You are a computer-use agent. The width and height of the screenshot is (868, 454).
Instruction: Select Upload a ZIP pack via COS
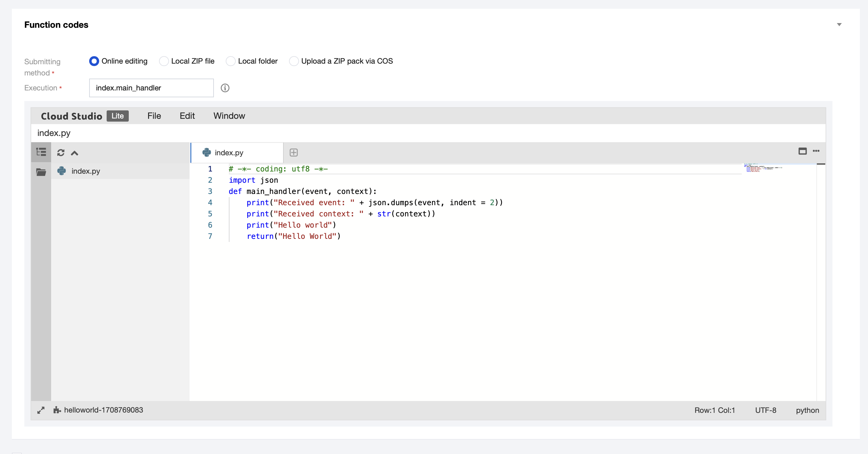[293, 61]
